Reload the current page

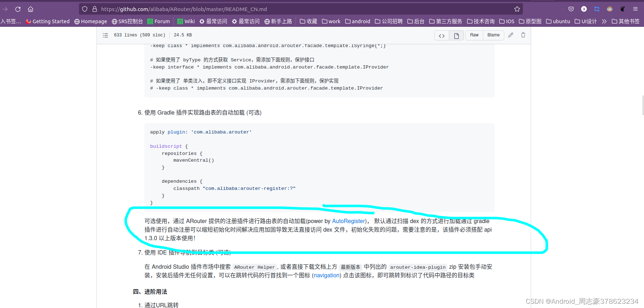[x=18, y=9]
